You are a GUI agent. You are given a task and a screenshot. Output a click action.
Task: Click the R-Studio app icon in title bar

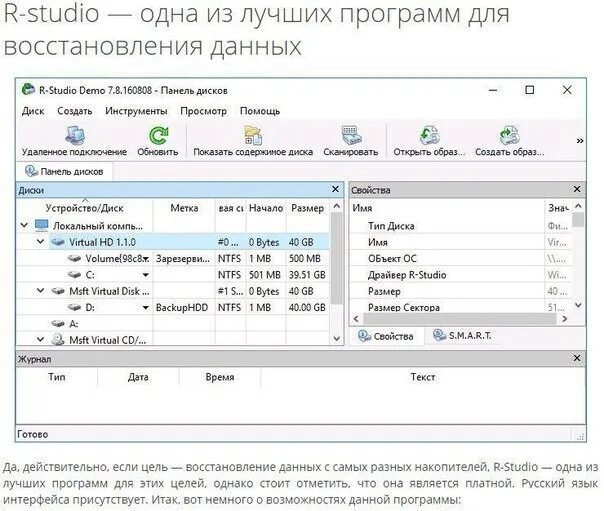28,90
